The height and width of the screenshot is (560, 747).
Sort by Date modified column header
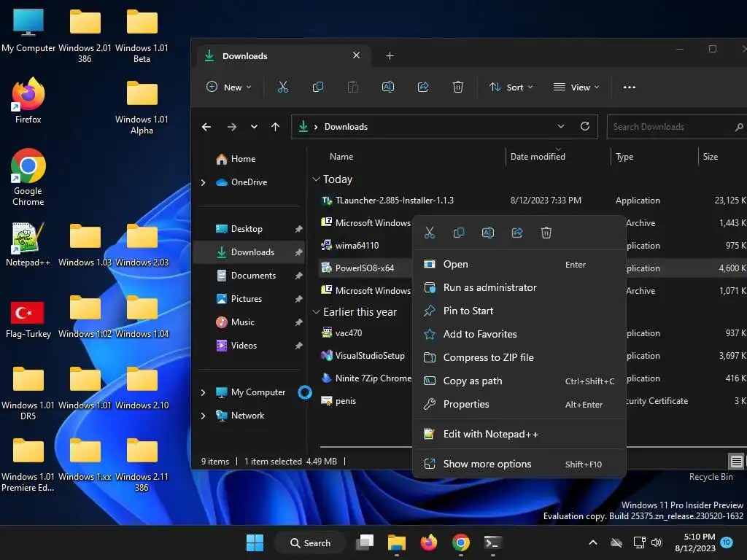coord(538,157)
